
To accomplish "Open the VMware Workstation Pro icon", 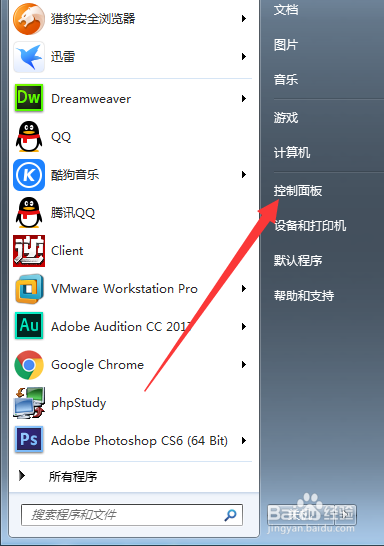I will pos(29,289).
